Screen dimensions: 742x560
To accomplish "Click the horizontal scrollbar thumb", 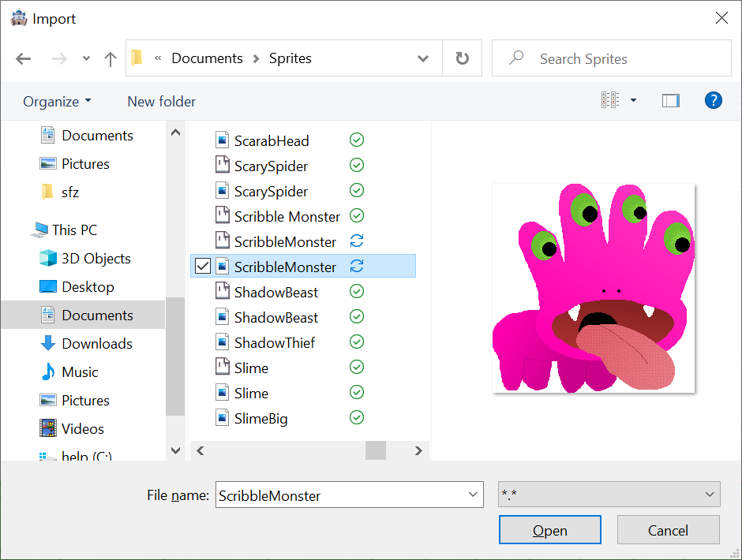I will pos(376,450).
